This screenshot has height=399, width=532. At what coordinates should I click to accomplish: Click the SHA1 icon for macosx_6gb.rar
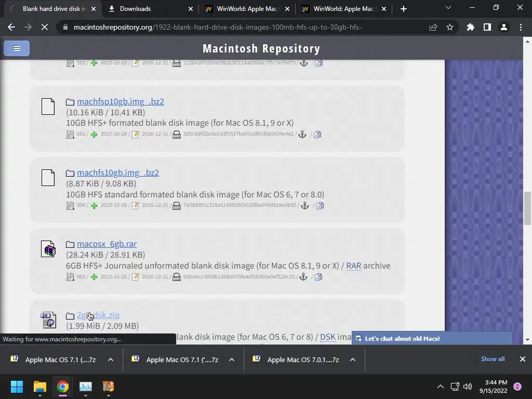[x=177, y=277]
